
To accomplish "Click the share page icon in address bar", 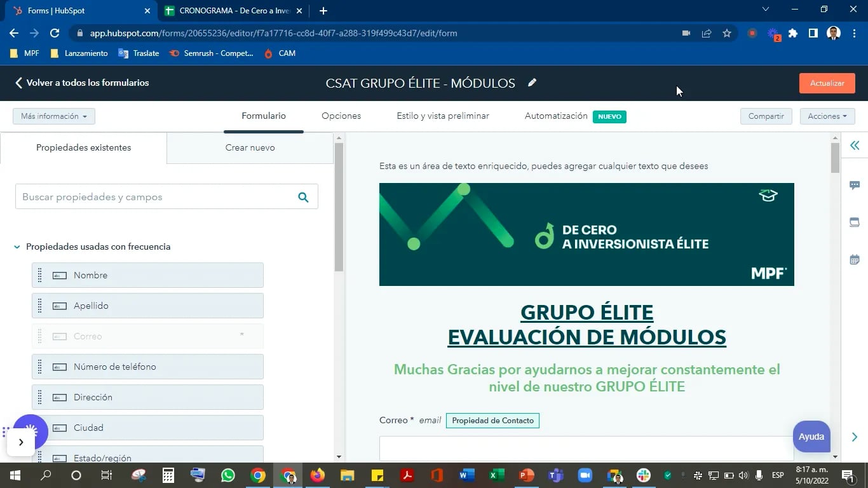I will (x=707, y=33).
